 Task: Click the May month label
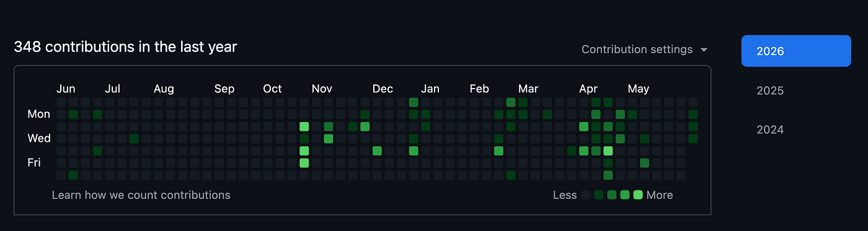point(639,89)
